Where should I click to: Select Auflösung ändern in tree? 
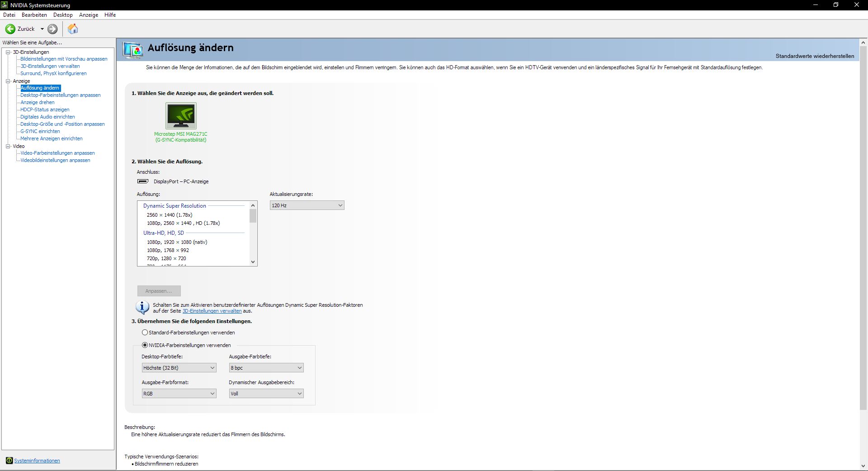pyautogui.click(x=40, y=88)
